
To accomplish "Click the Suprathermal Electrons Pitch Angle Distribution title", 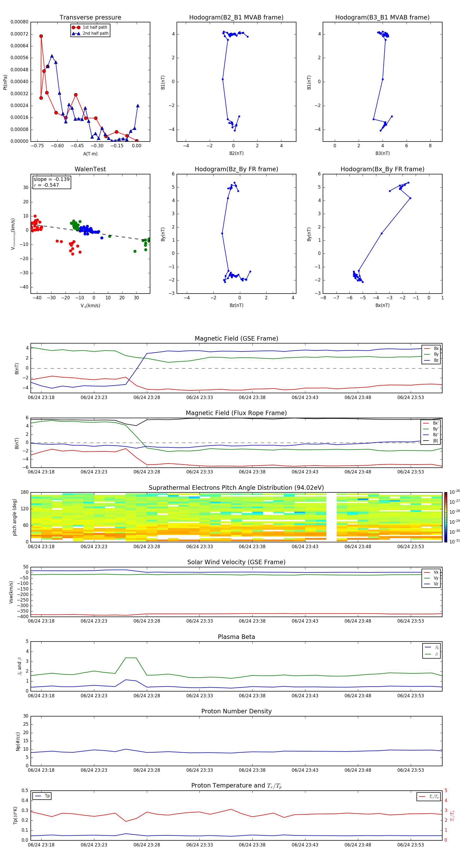I will [x=236, y=488].
